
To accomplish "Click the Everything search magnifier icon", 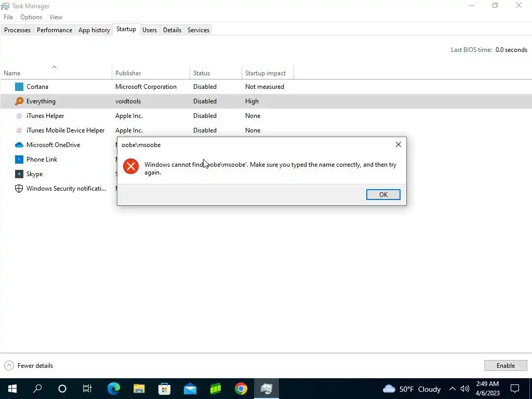I will [19, 101].
